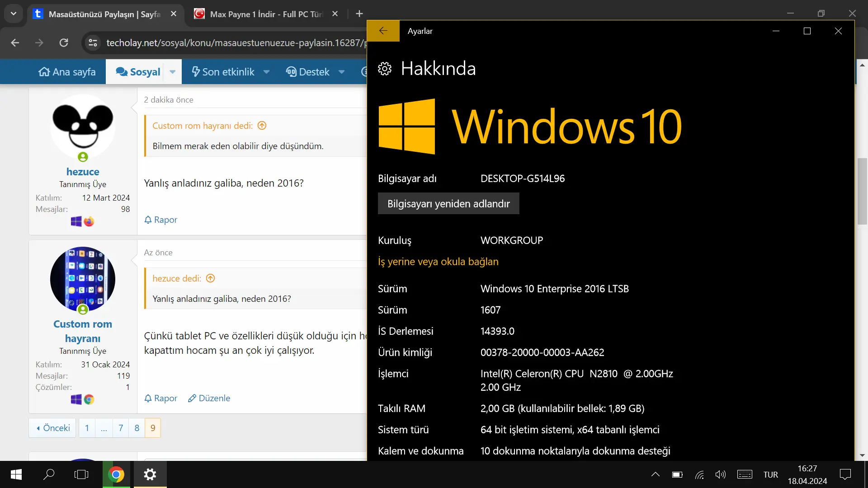The height and width of the screenshot is (488, 868).
Task: Click the Hakkında gear icon
Action: 385,69
